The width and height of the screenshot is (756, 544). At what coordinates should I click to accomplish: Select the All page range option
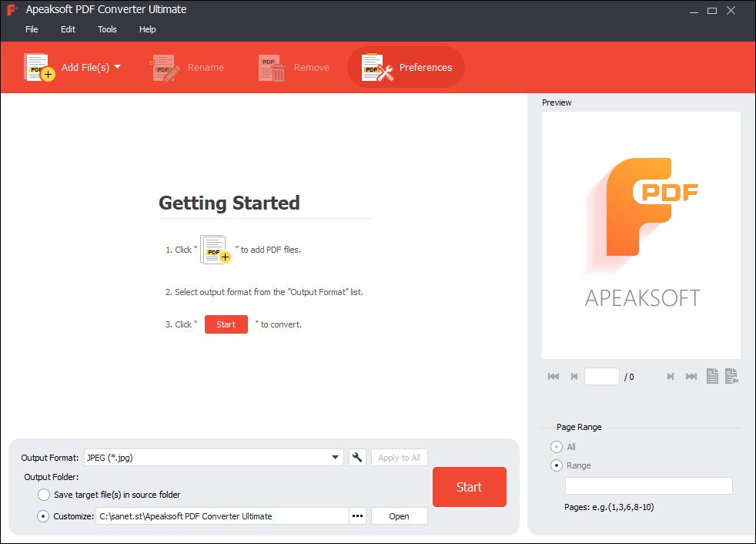(x=557, y=447)
